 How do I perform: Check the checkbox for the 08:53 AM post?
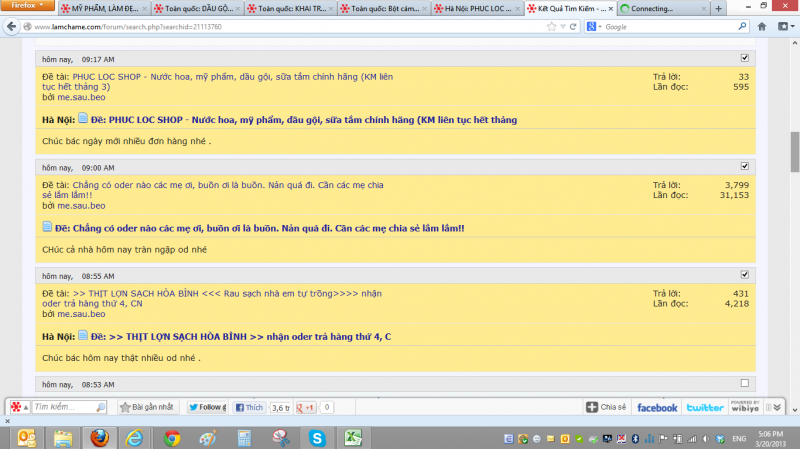click(744, 383)
